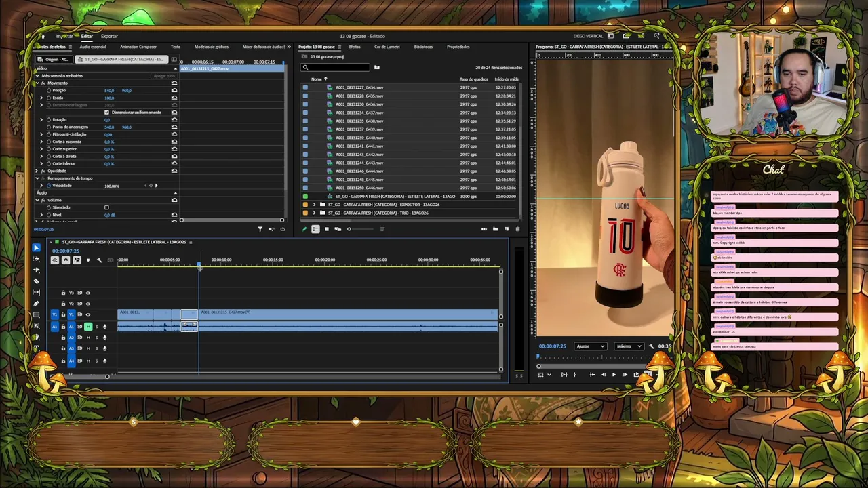Open the Cor de Lumetri tab

click(x=387, y=47)
